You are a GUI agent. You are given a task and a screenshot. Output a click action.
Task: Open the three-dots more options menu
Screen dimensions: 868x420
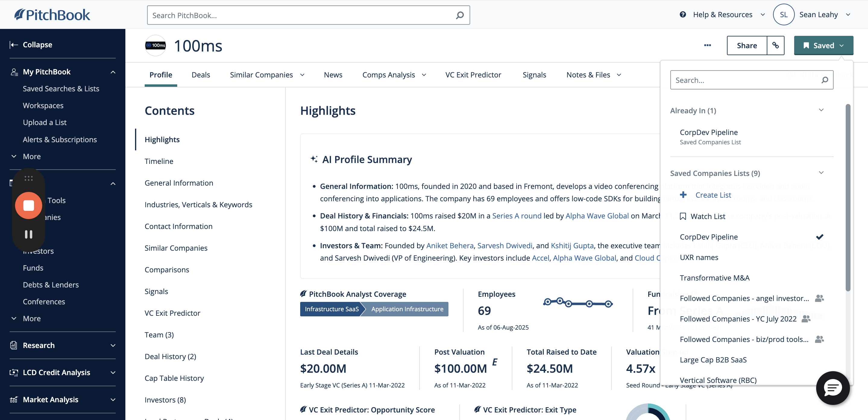(x=707, y=45)
